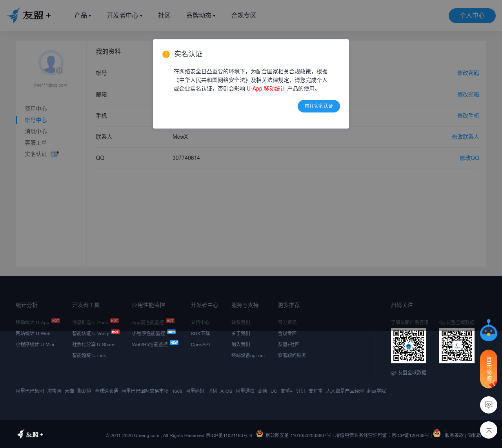Viewport: 502px width, 448px height.
Task: Open 智能超链 U-Link footer link
Action: click(x=89, y=355)
